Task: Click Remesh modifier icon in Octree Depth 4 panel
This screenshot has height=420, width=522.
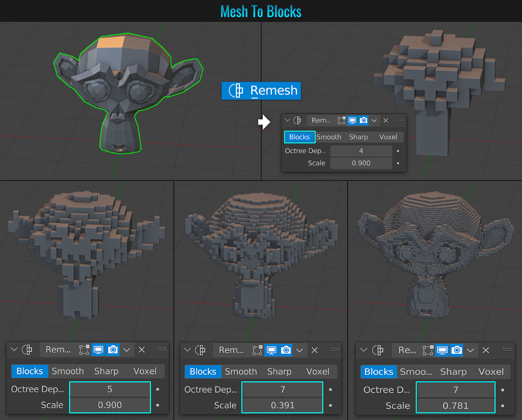Action: pyautogui.click(x=297, y=120)
